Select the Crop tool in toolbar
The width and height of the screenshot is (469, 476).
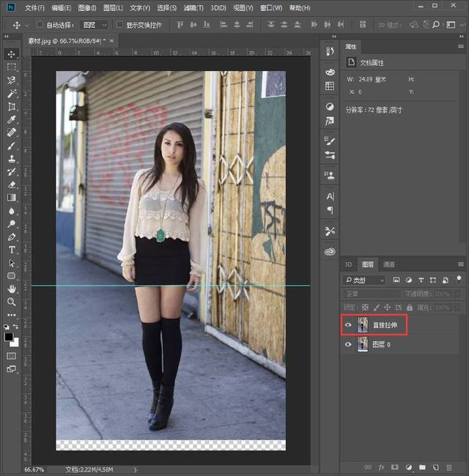12,107
